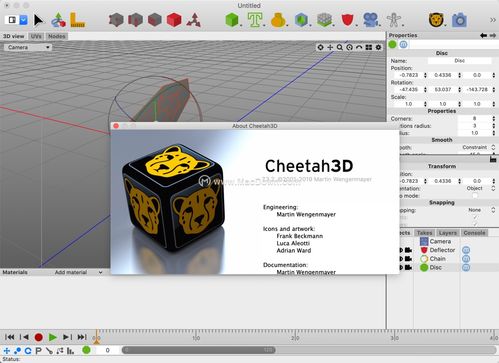The width and height of the screenshot is (499, 363).
Task: Click the viewport four-pane layout icon
Action: (369, 47)
